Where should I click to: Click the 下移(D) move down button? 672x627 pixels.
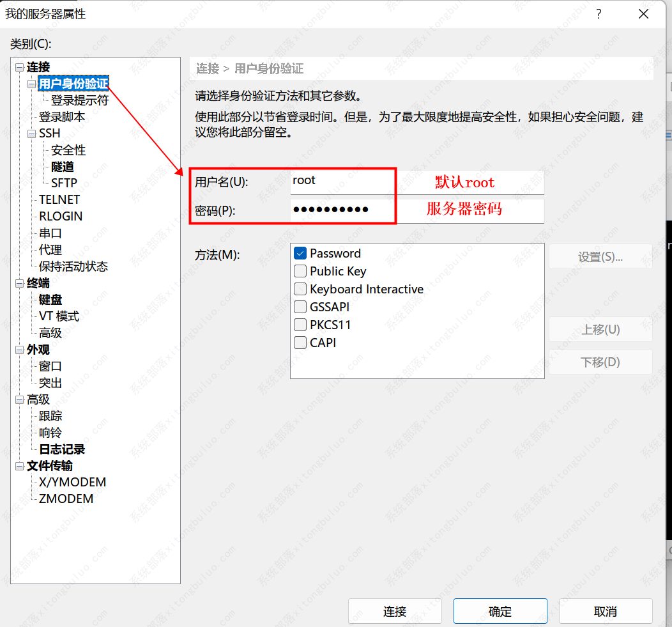[x=600, y=362]
